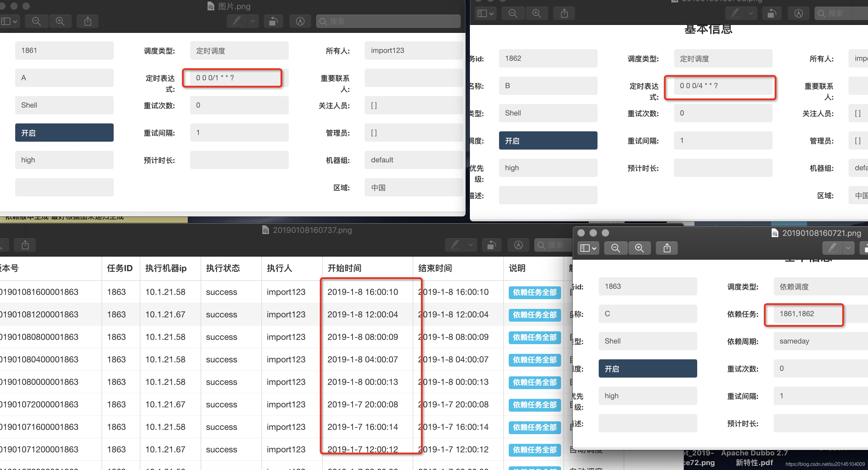Click the zoom out icon in top toolbar
The height and width of the screenshot is (470, 868).
[36, 22]
